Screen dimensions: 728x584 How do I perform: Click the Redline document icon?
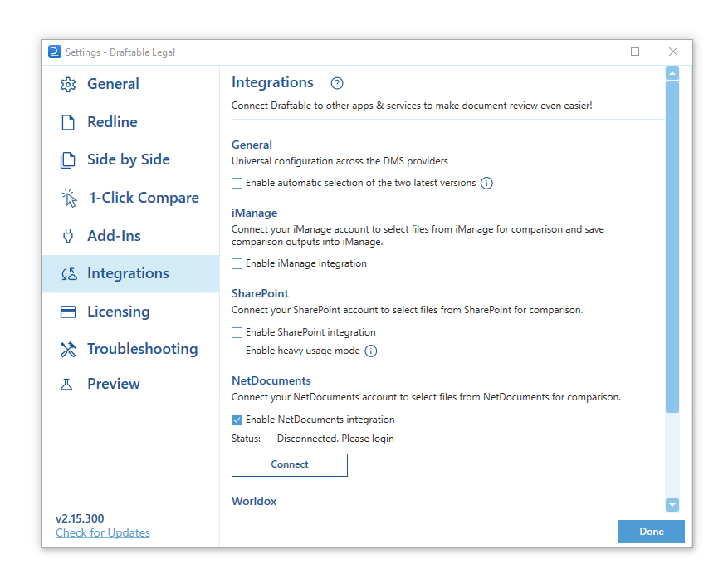point(68,122)
